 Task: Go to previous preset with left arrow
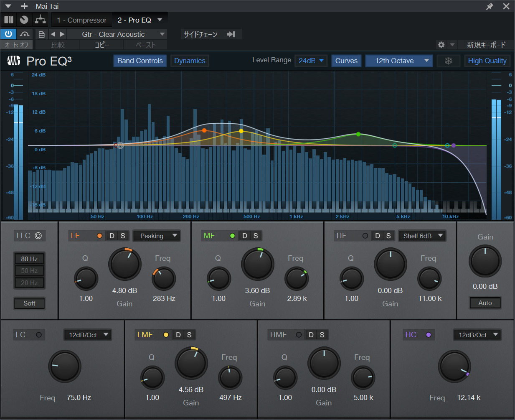click(53, 34)
